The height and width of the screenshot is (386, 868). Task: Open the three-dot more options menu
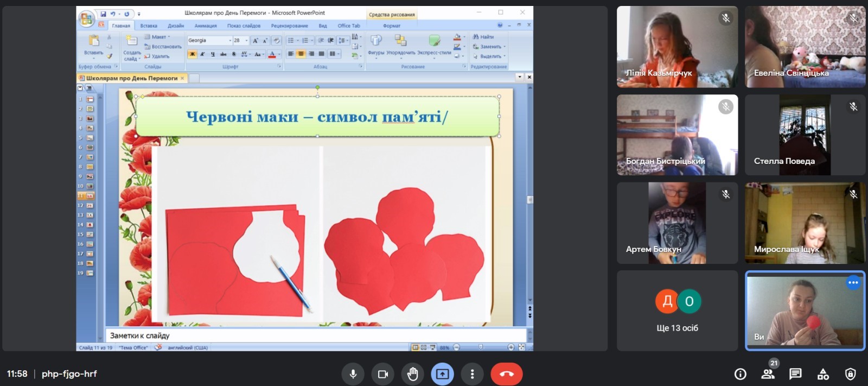coord(472,374)
